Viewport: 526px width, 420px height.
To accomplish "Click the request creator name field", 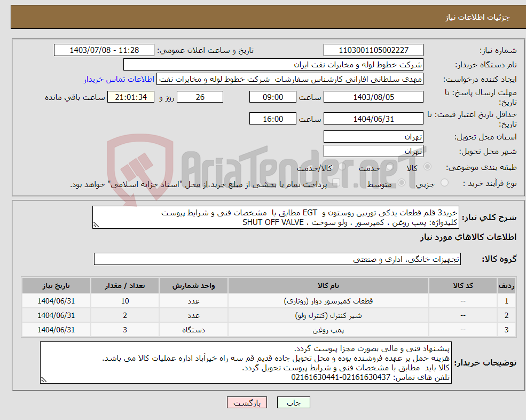I will (x=290, y=79).
